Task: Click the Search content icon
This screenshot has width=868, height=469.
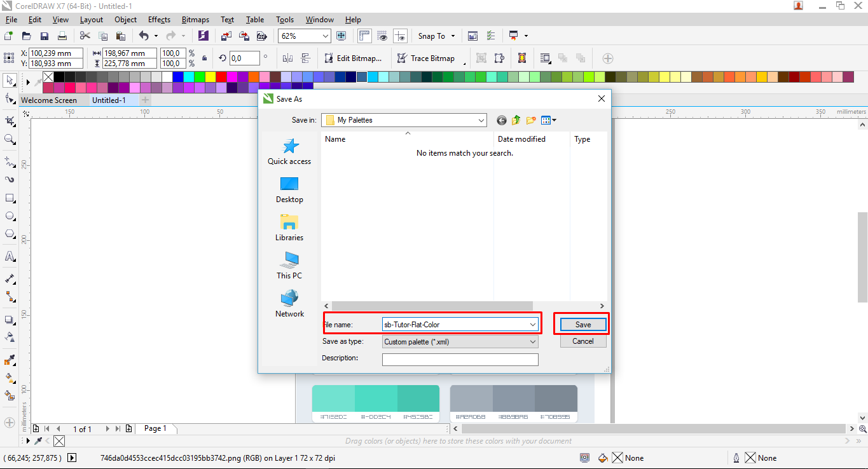Action: click(203, 36)
